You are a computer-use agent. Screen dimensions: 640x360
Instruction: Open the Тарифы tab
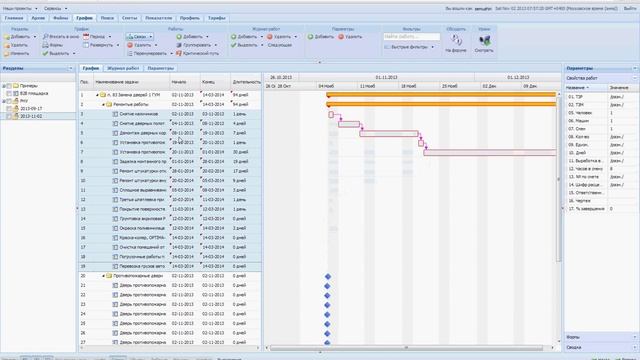216,18
